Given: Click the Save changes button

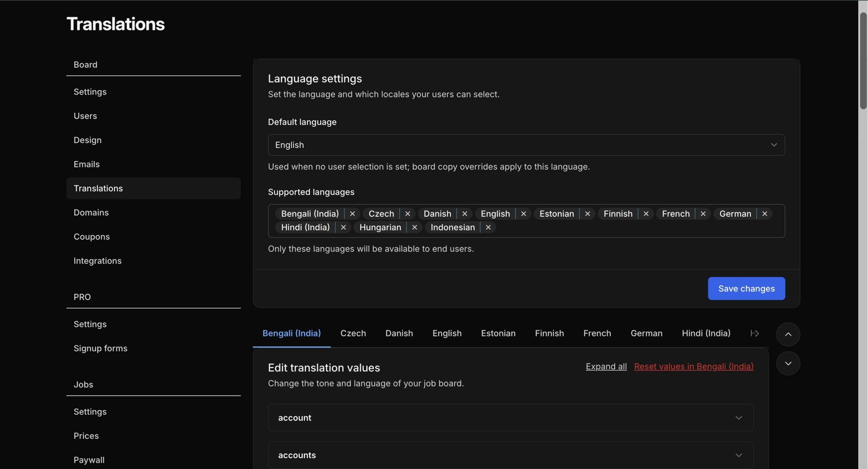Looking at the screenshot, I should [x=746, y=289].
